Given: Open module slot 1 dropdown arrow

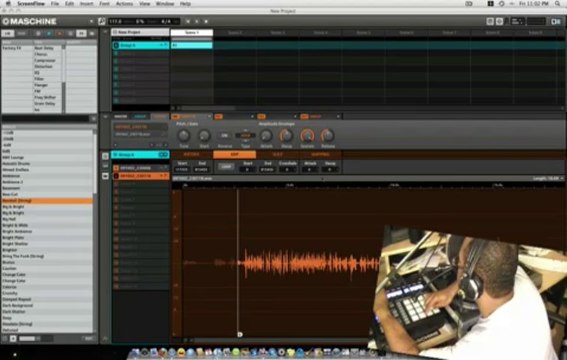Looking at the screenshot, I should pyautogui.click(x=209, y=116).
